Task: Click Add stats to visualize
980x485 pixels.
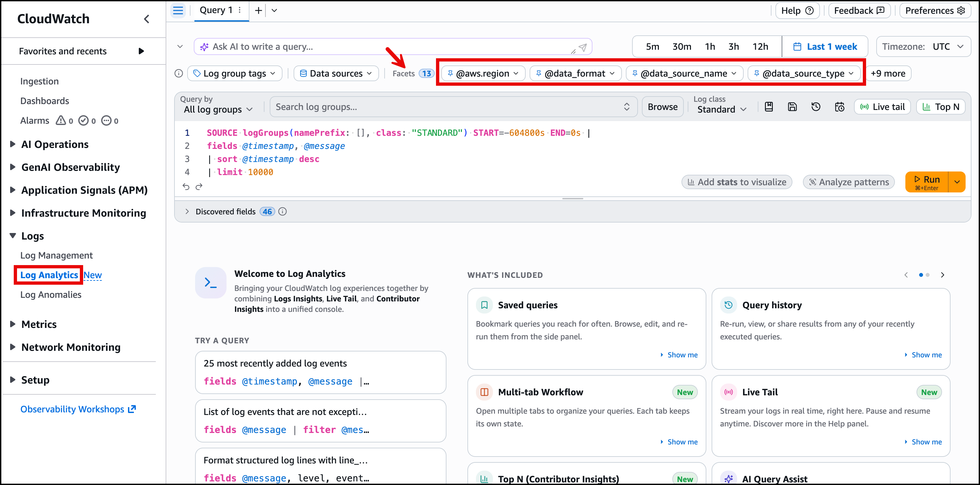Action: coord(736,182)
